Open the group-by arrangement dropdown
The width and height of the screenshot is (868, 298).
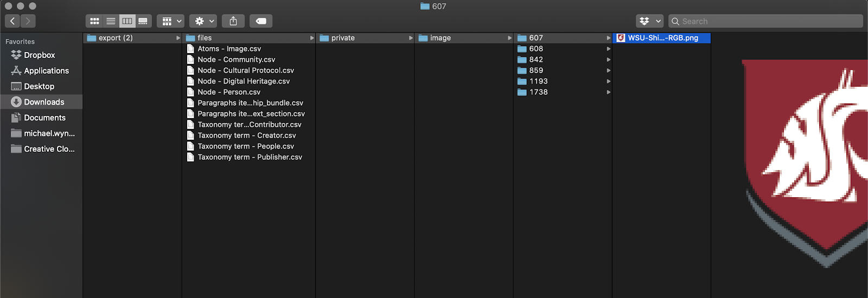(171, 21)
